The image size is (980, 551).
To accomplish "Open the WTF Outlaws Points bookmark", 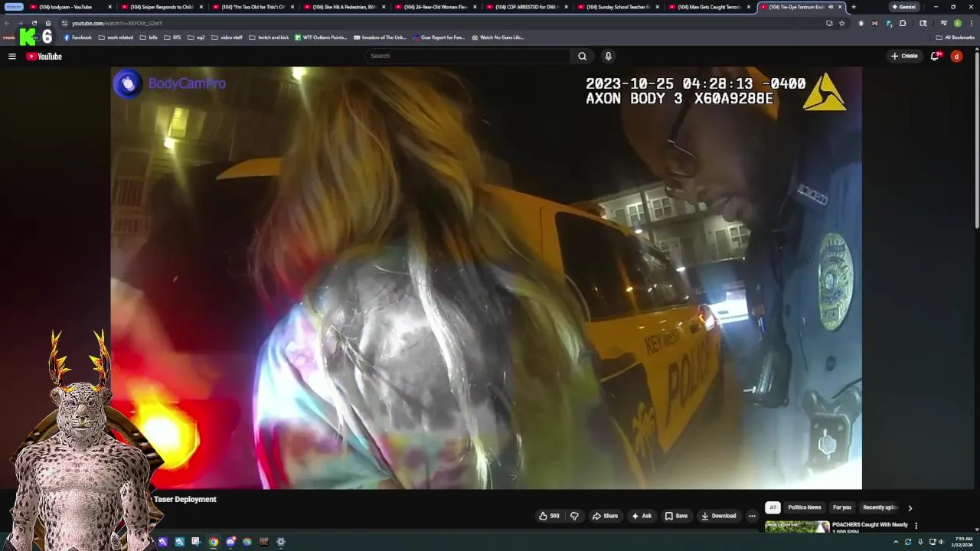I will pyautogui.click(x=322, y=37).
